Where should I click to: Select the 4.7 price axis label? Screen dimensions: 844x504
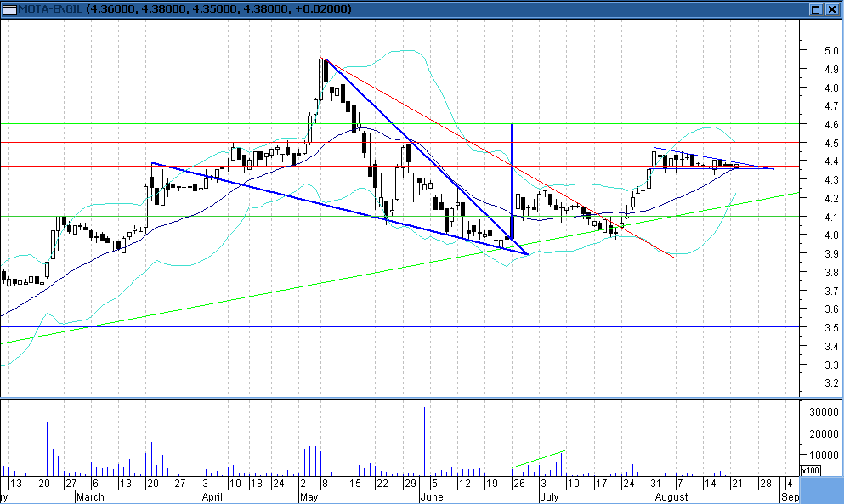(831, 106)
